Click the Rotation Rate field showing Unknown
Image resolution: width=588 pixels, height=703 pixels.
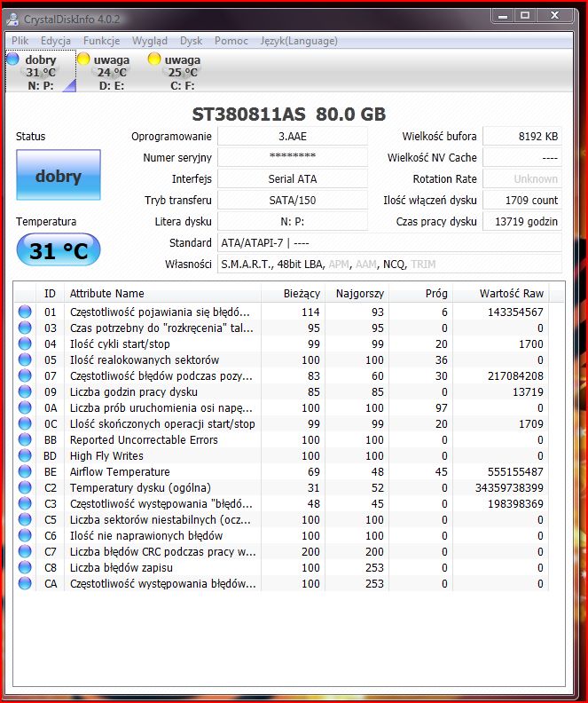click(x=522, y=179)
